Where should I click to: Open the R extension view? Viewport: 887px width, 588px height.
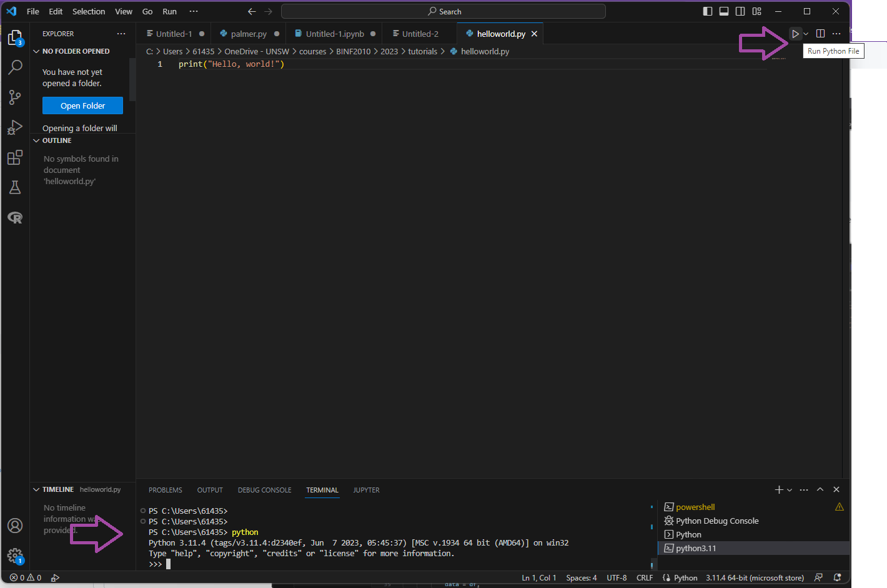15,217
